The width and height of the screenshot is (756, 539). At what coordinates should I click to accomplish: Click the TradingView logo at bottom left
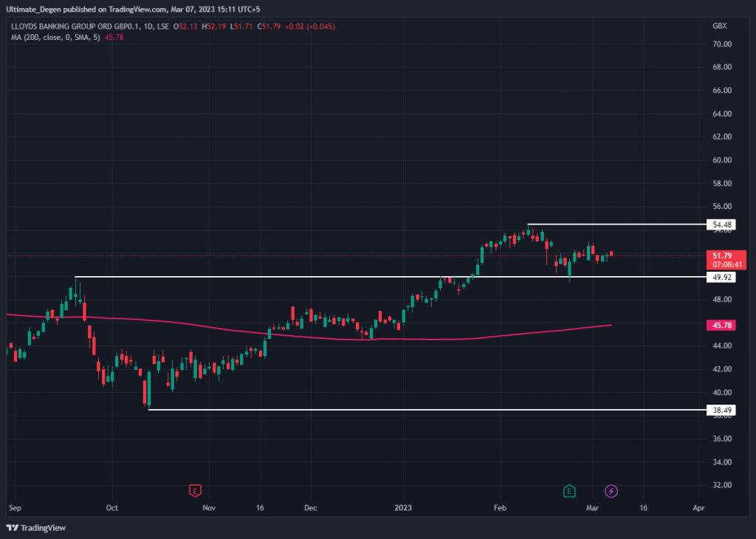(35, 528)
